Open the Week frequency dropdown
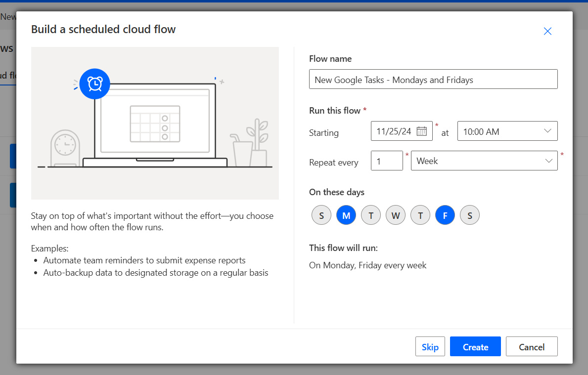Viewport: 588px width, 375px height. 484,161
